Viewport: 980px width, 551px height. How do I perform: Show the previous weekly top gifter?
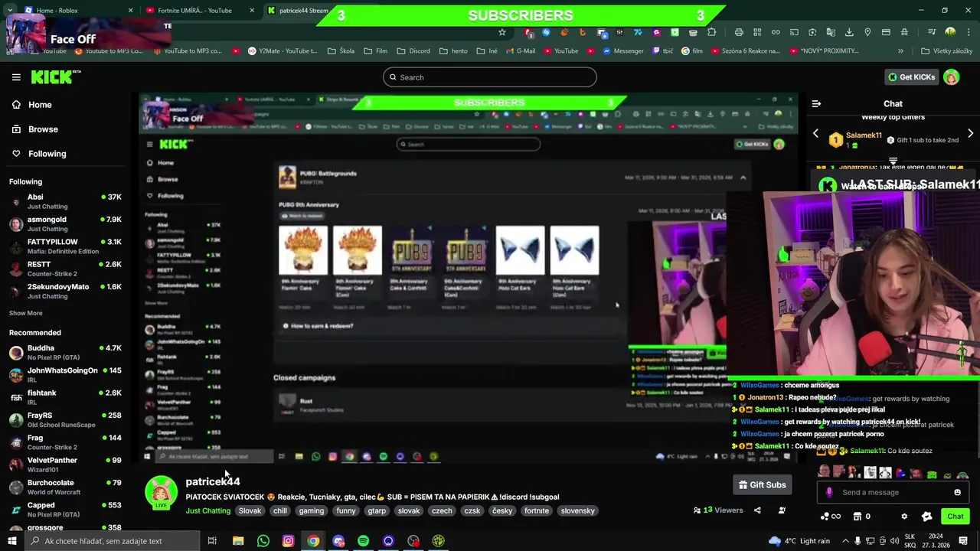(815, 134)
